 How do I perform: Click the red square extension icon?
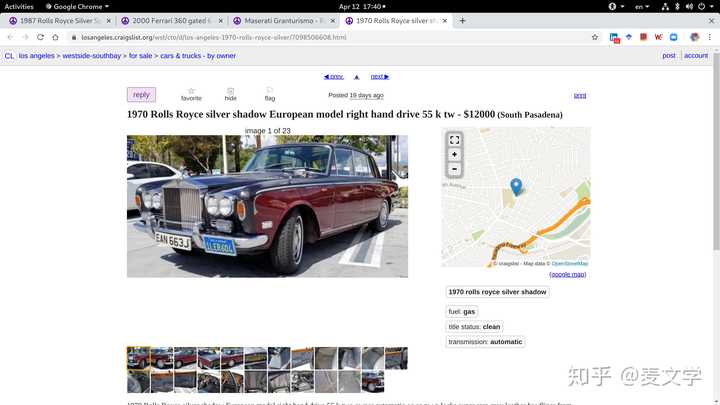coord(643,37)
